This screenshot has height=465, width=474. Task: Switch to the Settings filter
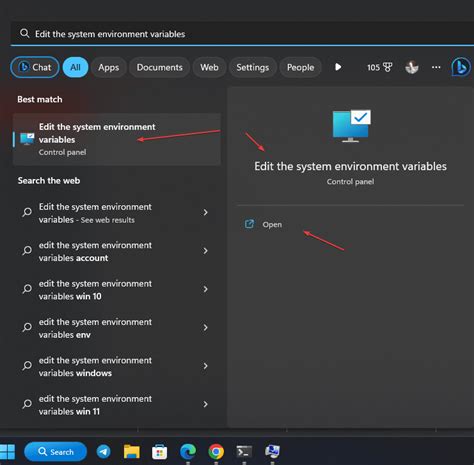(x=253, y=67)
